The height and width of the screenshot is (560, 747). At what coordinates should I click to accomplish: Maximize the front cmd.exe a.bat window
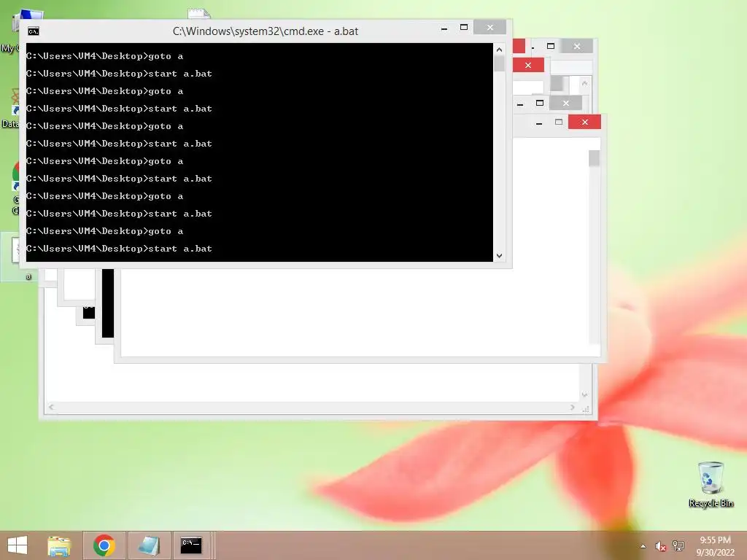pyautogui.click(x=463, y=28)
